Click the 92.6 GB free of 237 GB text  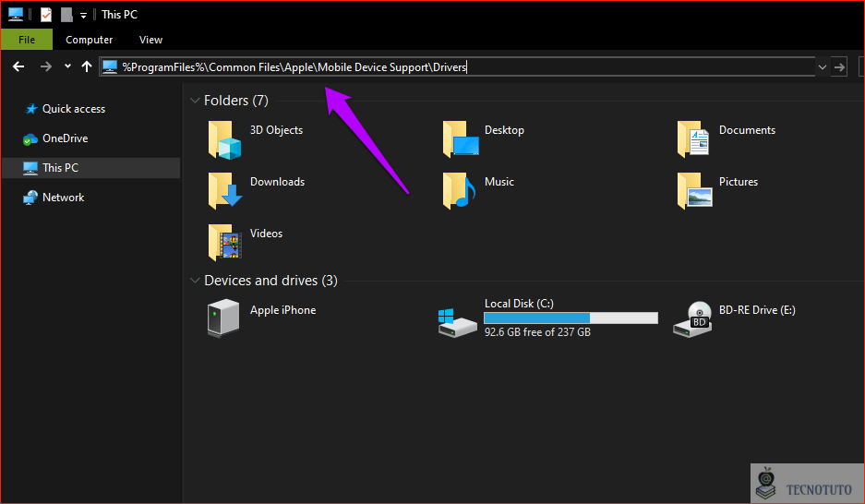pos(537,332)
